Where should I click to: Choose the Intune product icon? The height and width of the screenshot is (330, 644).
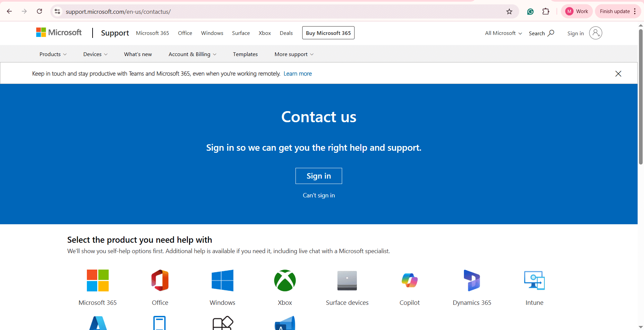click(534, 281)
